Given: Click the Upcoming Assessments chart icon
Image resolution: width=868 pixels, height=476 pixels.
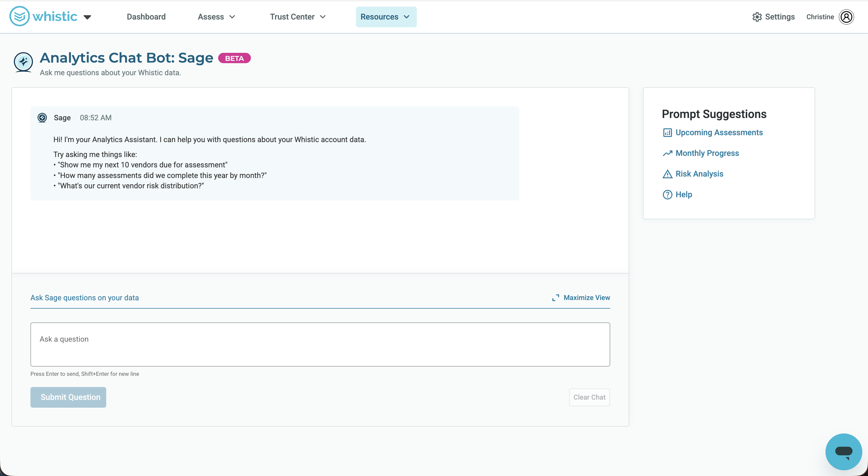Looking at the screenshot, I should click(x=667, y=132).
